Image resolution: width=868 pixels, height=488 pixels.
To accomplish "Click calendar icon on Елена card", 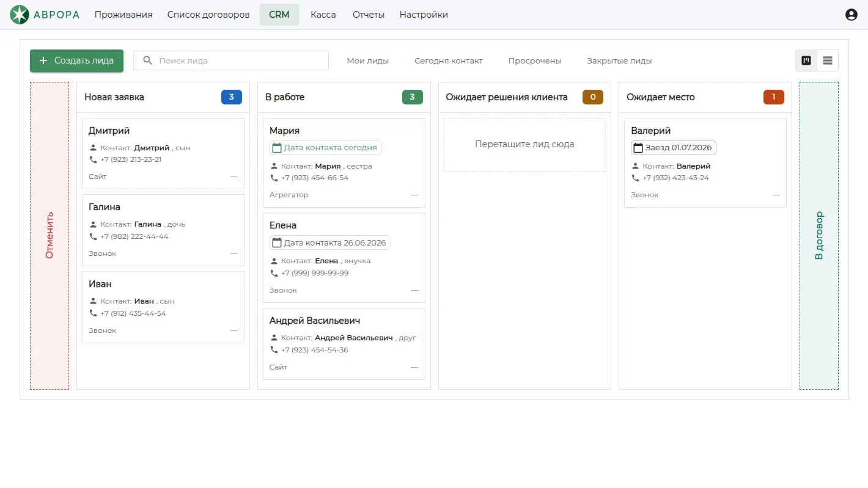I will [277, 242].
